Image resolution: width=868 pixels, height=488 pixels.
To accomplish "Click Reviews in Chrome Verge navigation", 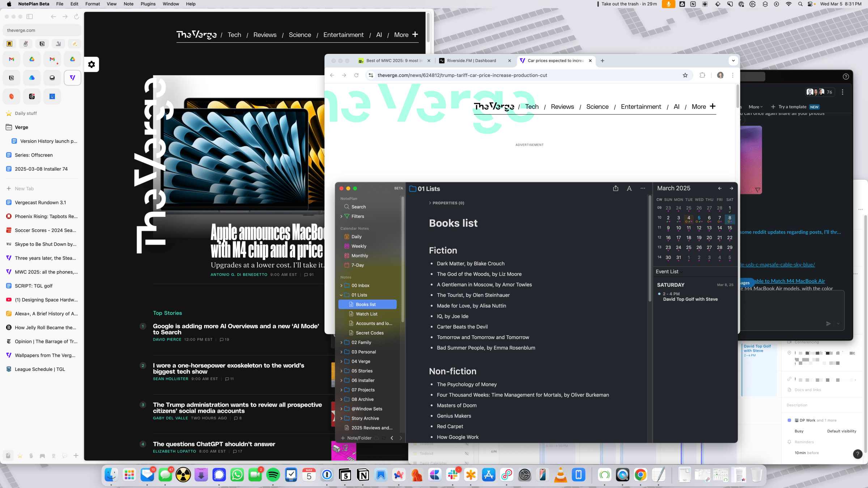I will tap(562, 107).
